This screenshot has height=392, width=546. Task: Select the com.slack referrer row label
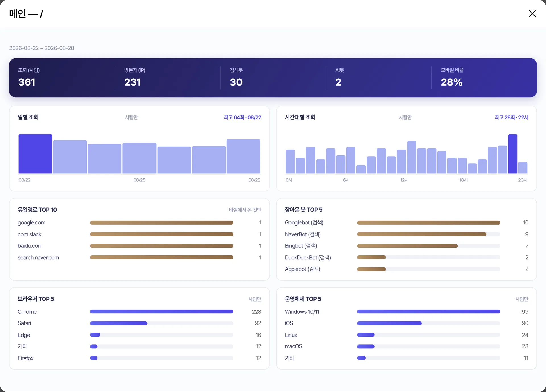(30, 234)
